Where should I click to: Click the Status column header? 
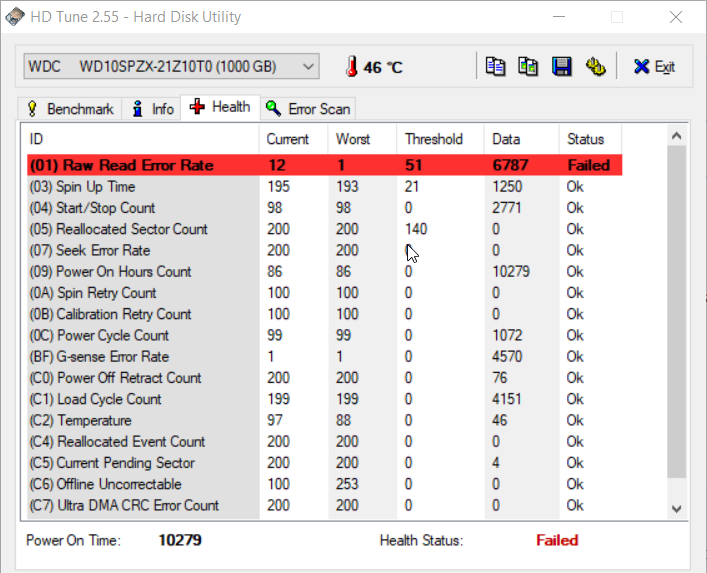pyautogui.click(x=590, y=139)
